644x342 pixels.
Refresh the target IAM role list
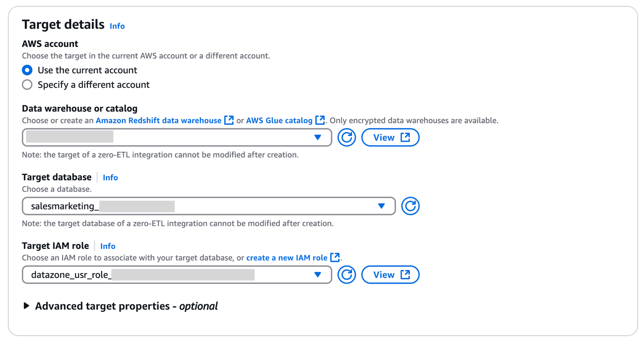(x=347, y=275)
